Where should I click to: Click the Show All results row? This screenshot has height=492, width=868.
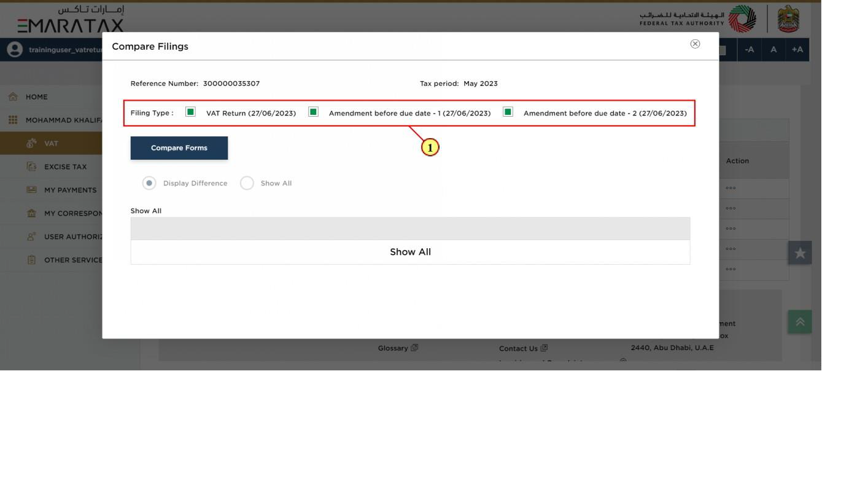(410, 252)
